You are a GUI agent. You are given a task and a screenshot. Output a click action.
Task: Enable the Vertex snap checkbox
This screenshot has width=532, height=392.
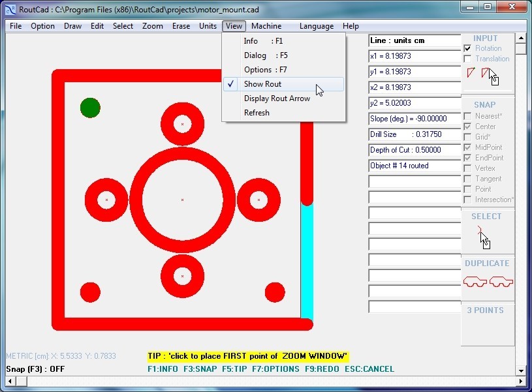point(467,168)
